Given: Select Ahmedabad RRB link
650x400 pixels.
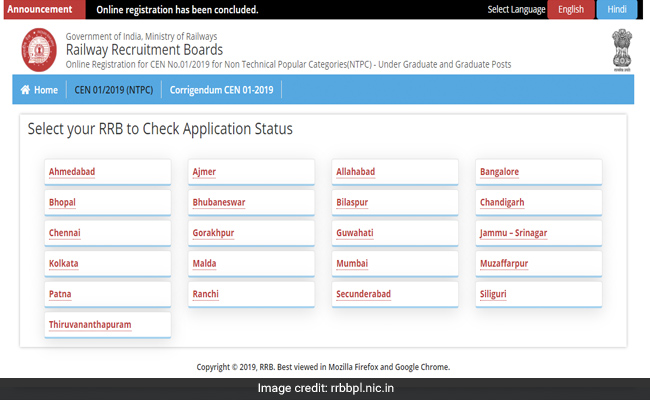Looking at the screenshot, I should 72,172.
